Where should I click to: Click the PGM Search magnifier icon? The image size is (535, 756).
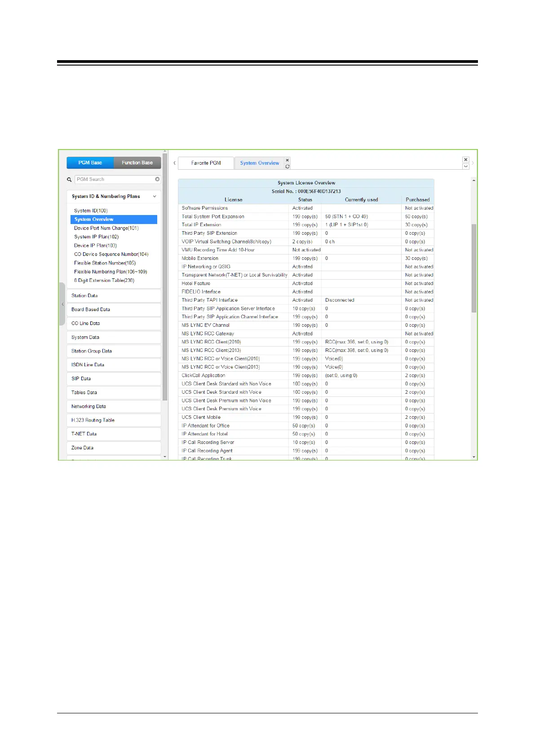pos(69,180)
